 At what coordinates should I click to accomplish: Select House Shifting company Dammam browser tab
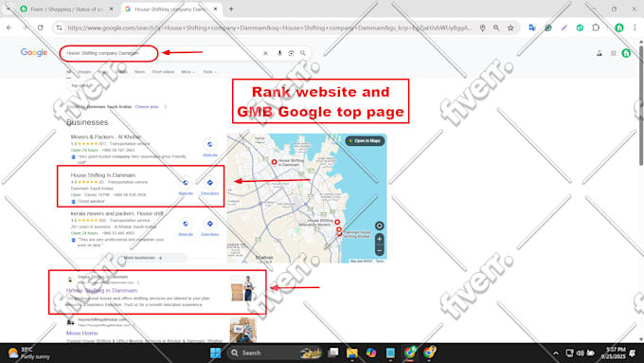[170, 9]
